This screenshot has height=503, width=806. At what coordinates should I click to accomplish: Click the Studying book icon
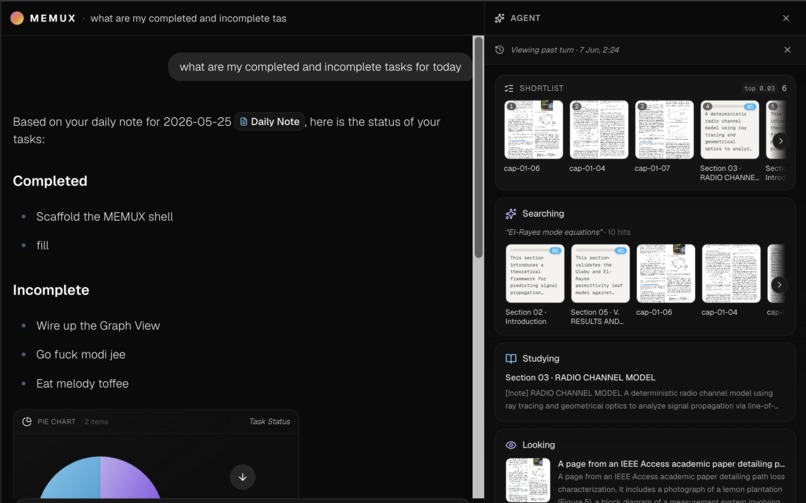(510, 359)
